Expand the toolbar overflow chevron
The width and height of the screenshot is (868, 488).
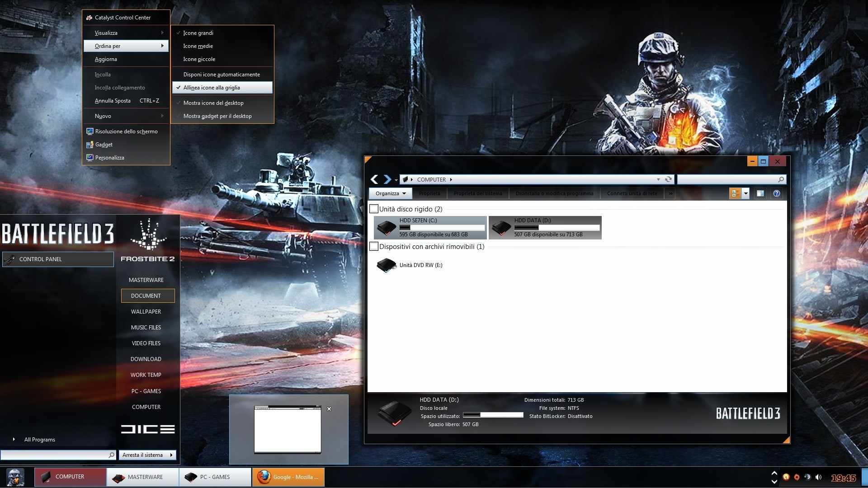click(x=670, y=193)
